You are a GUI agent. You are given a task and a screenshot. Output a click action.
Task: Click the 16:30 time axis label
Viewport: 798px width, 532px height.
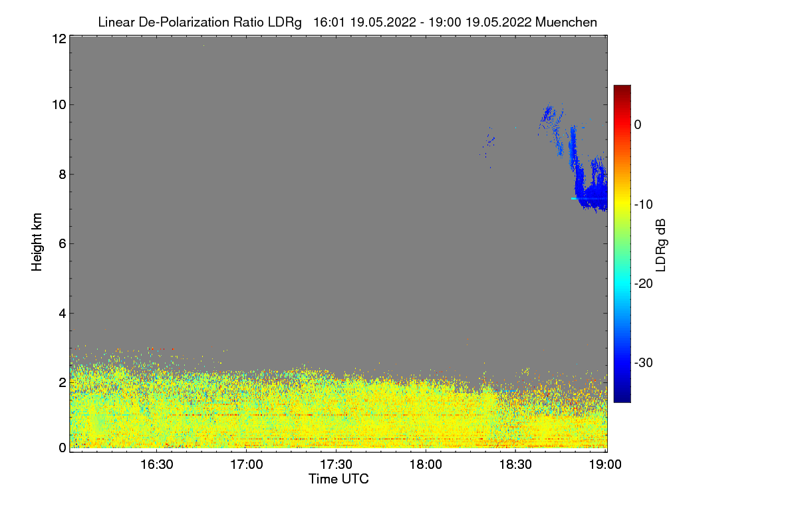157,465
